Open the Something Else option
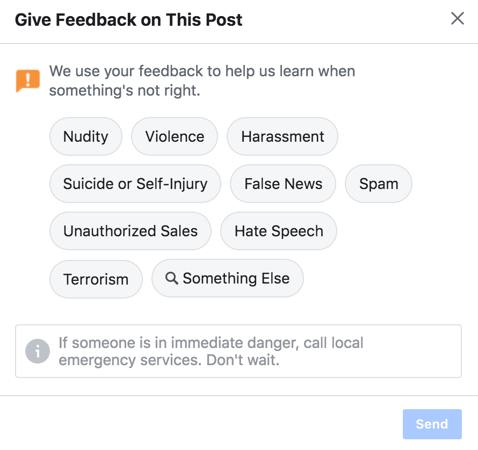The height and width of the screenshot is (450, 478). (x=228, y=278)
